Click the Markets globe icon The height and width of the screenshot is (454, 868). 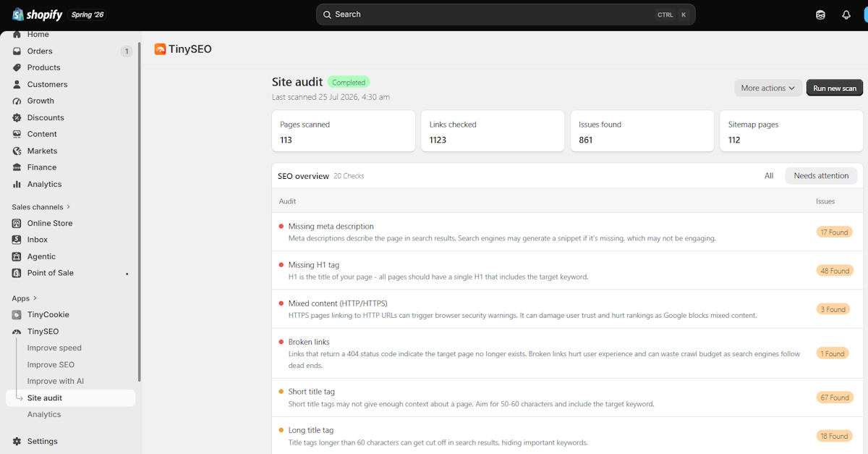coord(17,151)
